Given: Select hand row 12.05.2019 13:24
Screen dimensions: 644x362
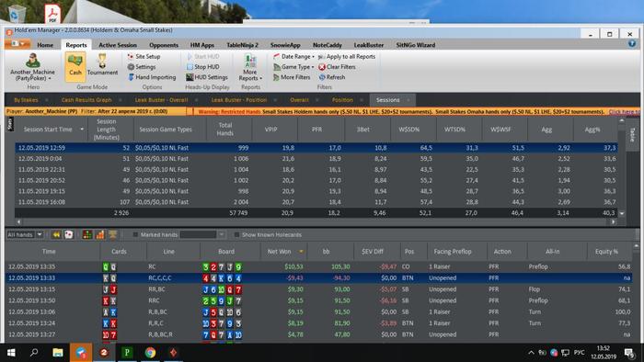Looking at the screenshot, I should [x=318, y=323].
